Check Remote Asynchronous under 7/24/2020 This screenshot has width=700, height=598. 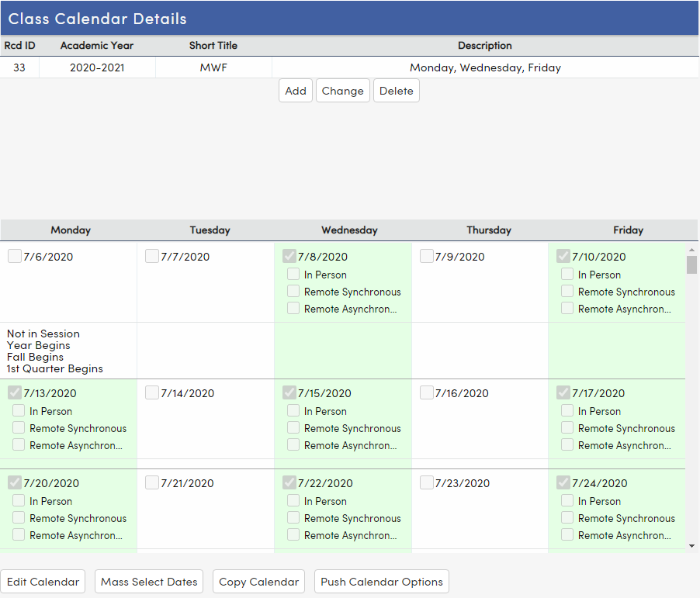click(567, 534)
